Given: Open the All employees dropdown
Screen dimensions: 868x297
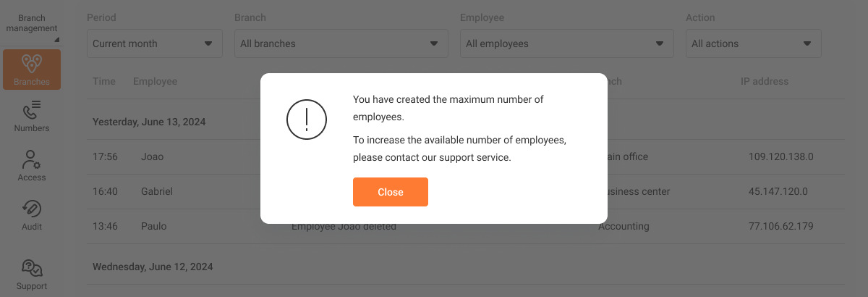Looking at the screenshot, I should pyautogui.click(x=567, y=43).
